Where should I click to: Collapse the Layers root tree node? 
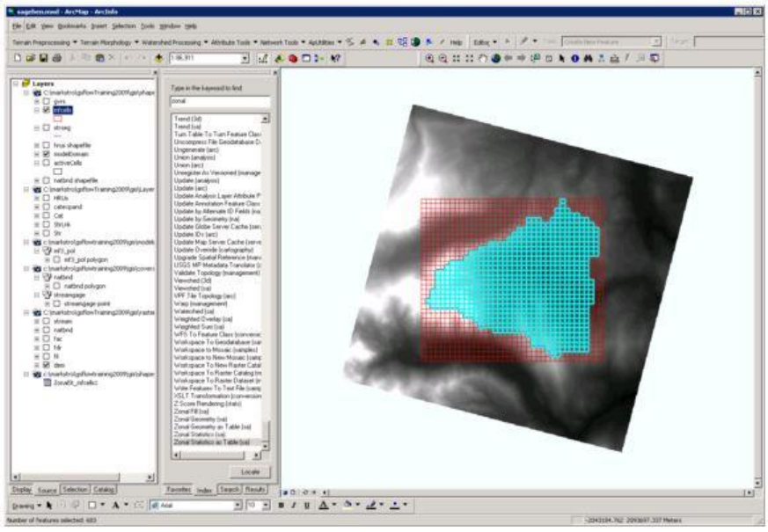(x=16, y=84)
